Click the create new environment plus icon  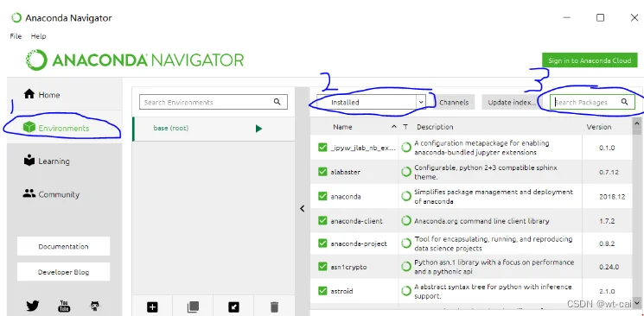pos(152,307)
